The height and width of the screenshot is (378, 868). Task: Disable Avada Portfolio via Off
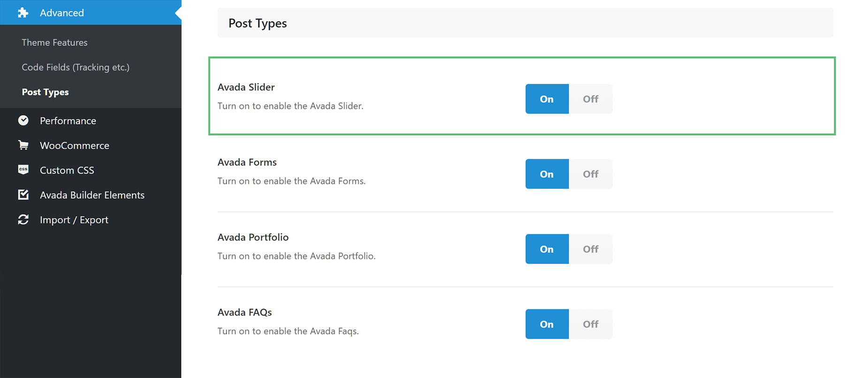(x=591, y=249)
